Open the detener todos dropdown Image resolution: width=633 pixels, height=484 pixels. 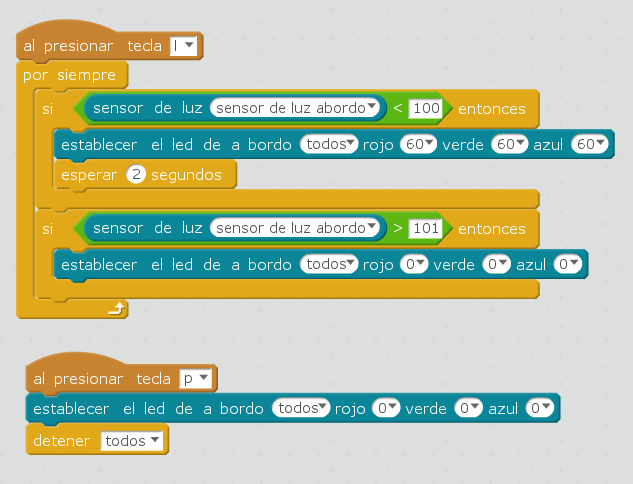(x=133, y=441)
